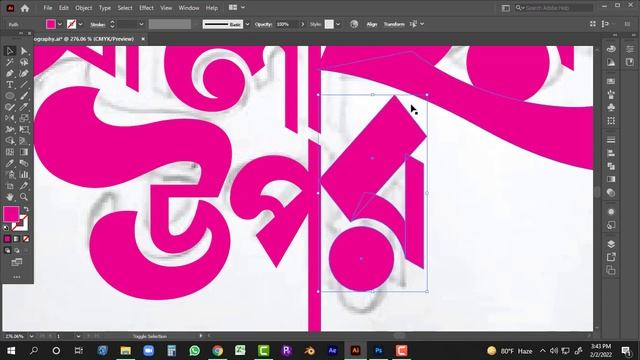Select the Line Segment tool
This screenshot has height=360, width=640.
[x=24, y=85]
